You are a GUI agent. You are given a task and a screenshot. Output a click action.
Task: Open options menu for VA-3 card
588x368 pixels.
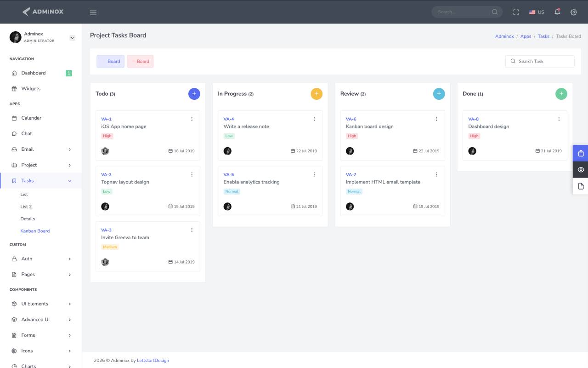(x=192, y=230)
